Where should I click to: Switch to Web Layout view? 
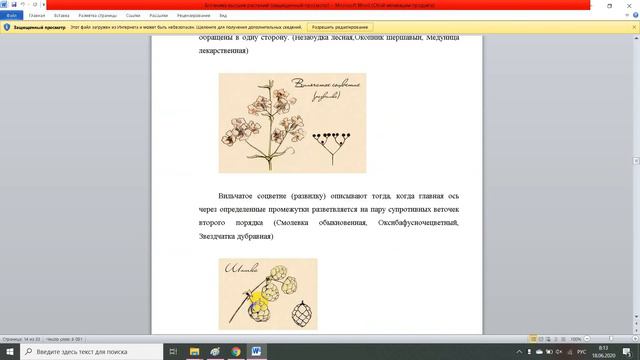pyautogui.click(x=548, y=339)
